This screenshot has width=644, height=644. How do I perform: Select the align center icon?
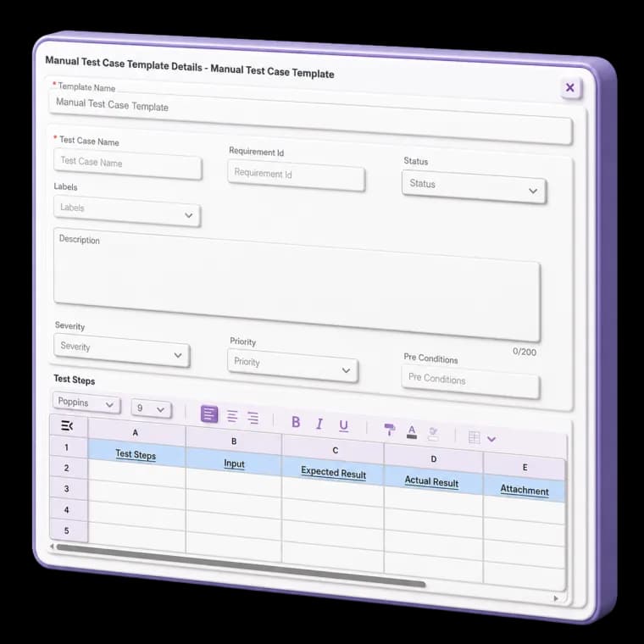pos(232,416)
